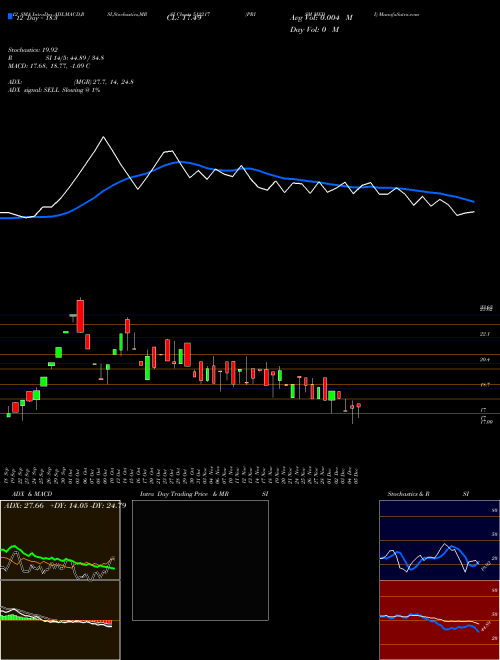
Task: Click the last red candlestick on the right
Action: tap(359, 407)
